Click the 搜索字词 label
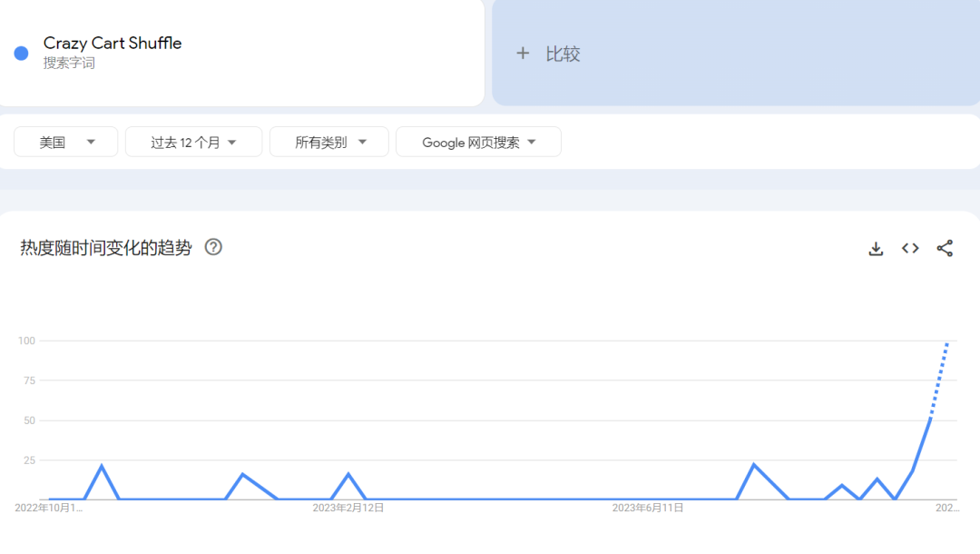980x554 pixels. 69,64
